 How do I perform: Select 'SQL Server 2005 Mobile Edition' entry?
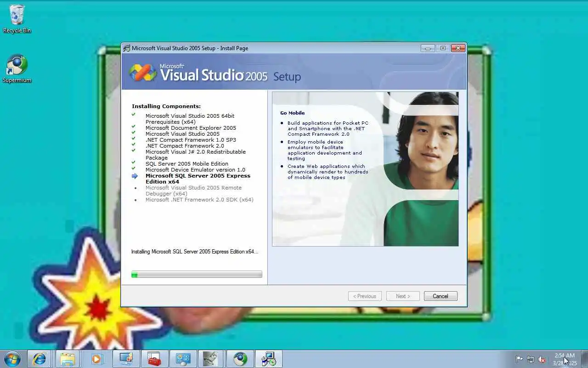(187, 164)
